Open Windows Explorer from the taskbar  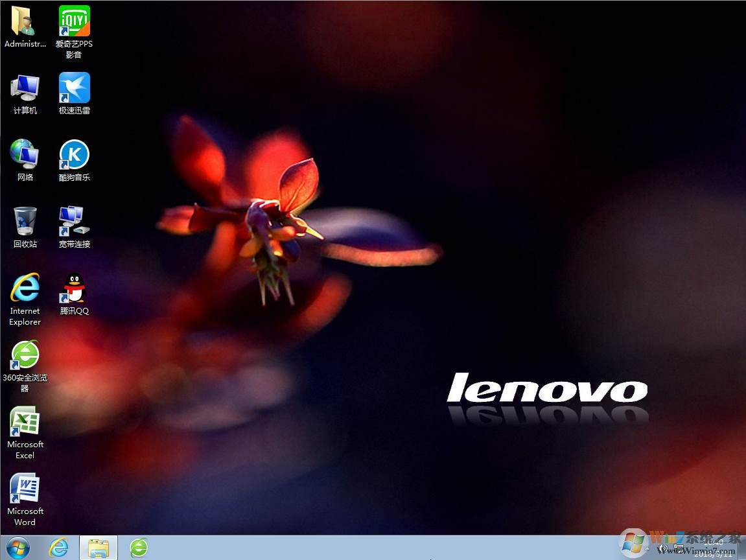(x=99, y=548)
